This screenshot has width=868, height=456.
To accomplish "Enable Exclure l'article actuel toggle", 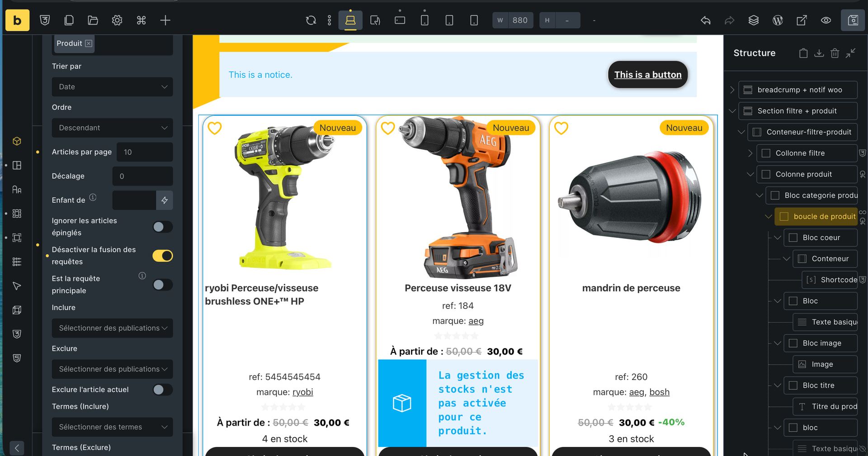I will click(162, 389).
